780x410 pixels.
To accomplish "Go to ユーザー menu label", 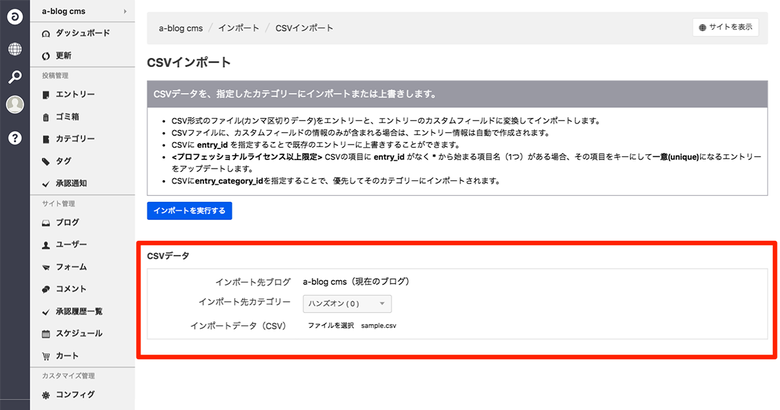I will coord(71,244).
